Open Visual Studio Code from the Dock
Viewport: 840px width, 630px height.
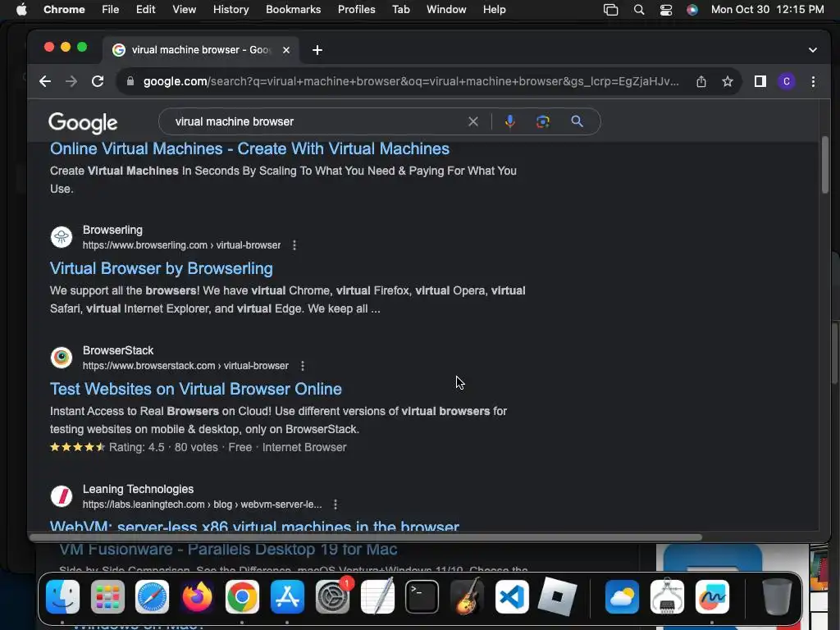tap(512, 597)
